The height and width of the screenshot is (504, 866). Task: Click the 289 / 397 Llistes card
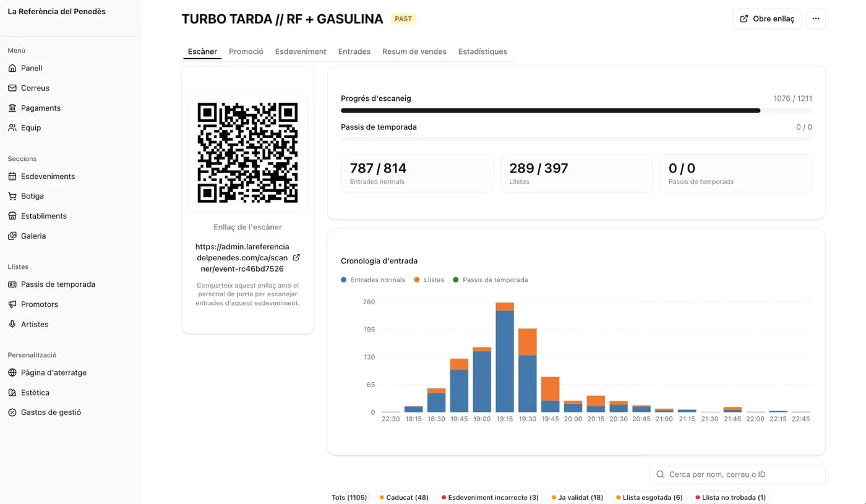point(577,173)
